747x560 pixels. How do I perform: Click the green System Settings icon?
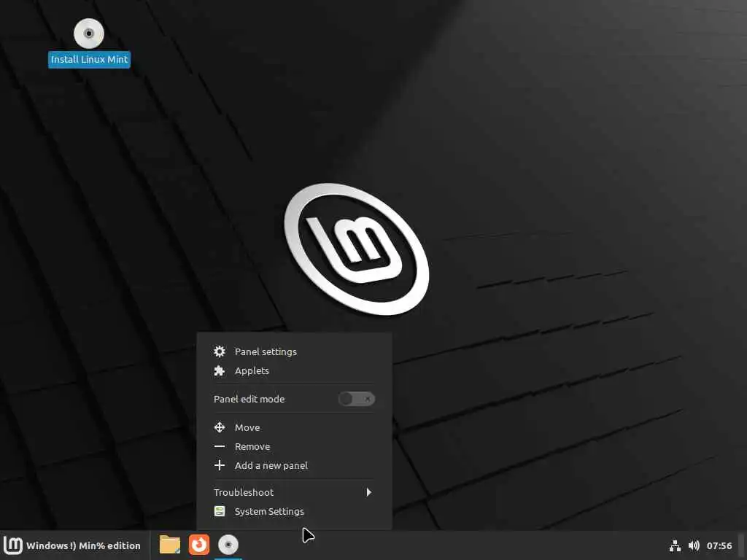(x=219, y=511)
